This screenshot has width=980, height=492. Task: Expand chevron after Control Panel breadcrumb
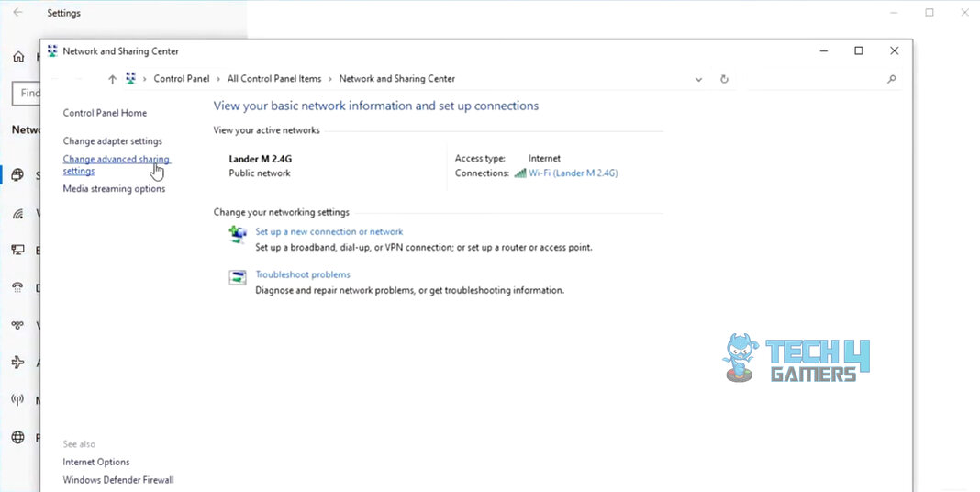coord(218,79)
